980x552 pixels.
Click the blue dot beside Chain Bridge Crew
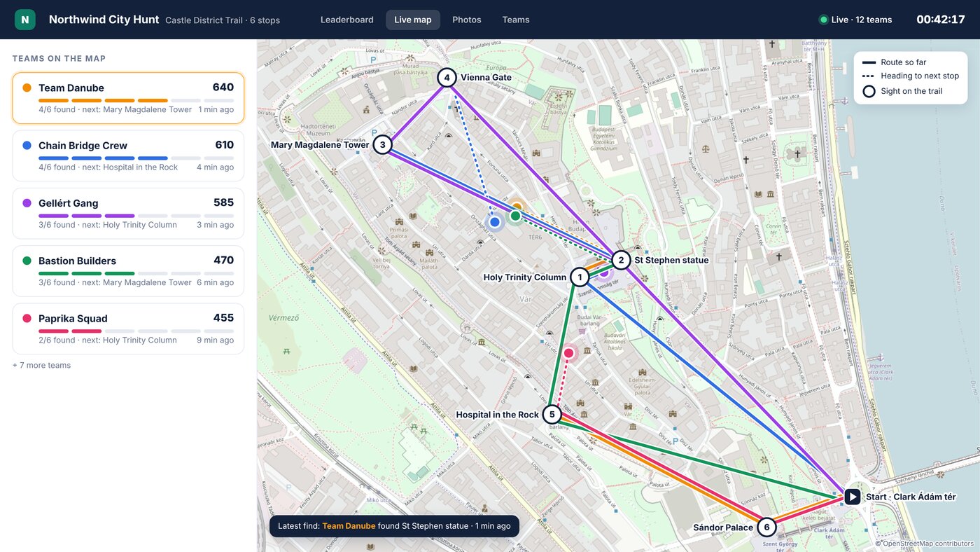point(27,146)
